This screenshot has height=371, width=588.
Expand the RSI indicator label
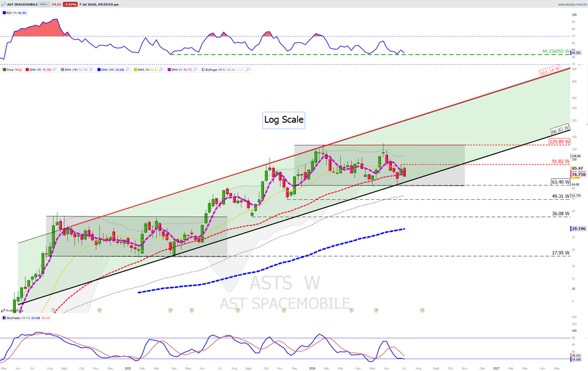tap(15, 13)
